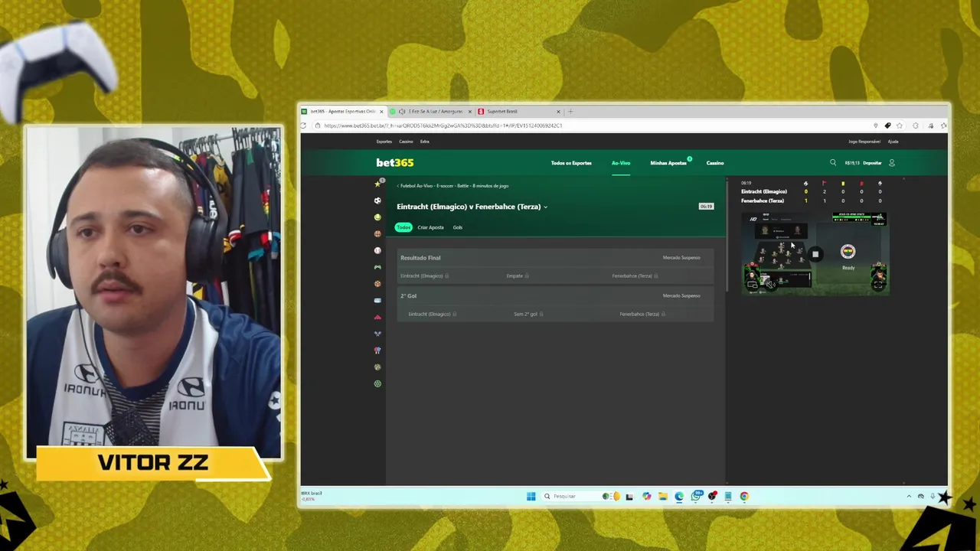
Task: Open the Ajuda link
Action: click(893, 142)
